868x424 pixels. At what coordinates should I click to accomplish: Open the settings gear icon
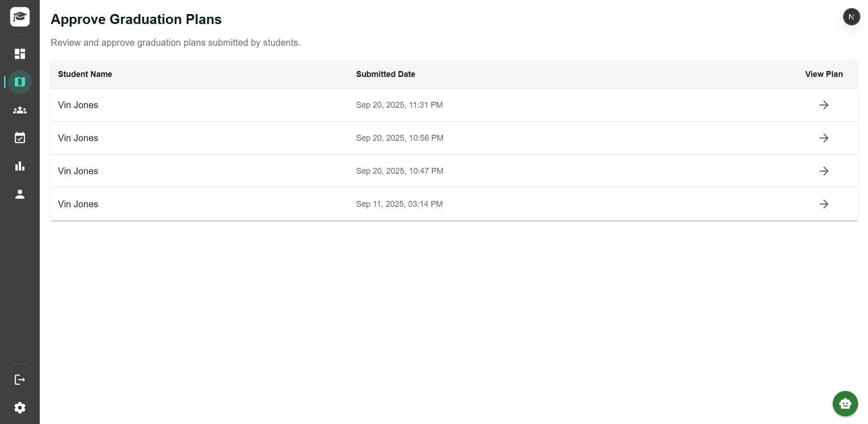20,408
